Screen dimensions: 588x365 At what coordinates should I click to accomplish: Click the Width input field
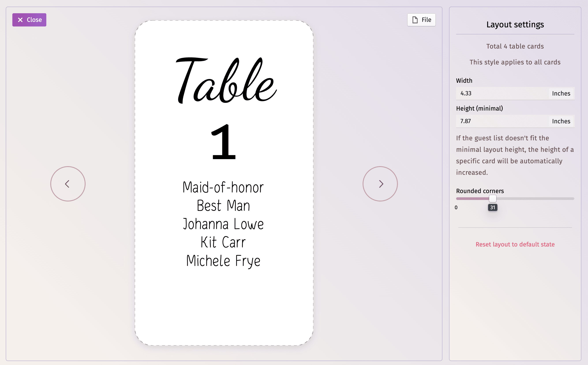click(x=503, y=93)
